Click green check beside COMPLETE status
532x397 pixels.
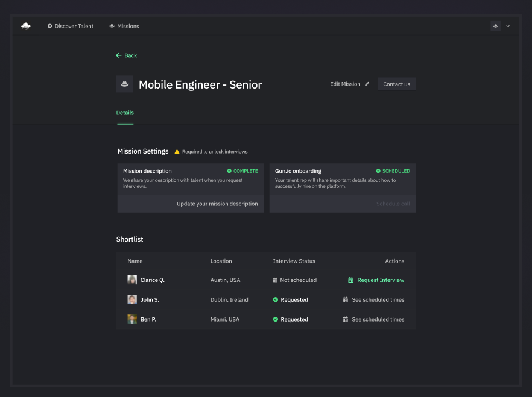229,171
